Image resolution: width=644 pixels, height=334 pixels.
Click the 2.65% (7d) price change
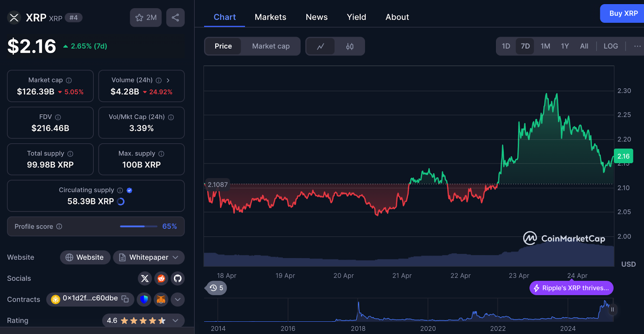coord(85,46)
